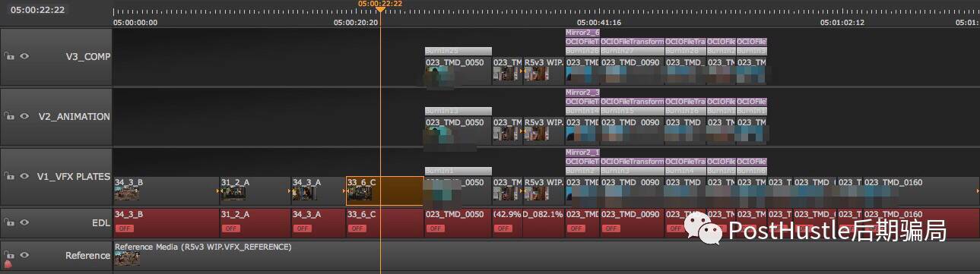Select the 34_3_B clip on V1_VFX PLATES
980x274 pixels.
(166, 191)
